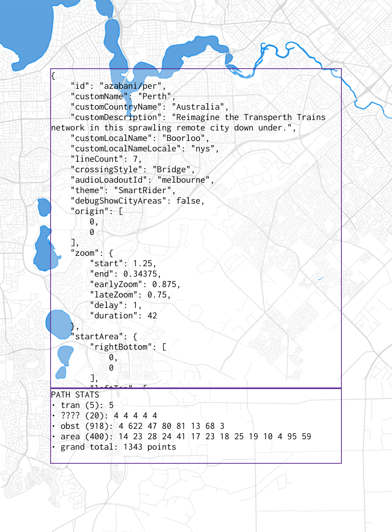Click the PATH STATS heading
This screenshot has height=532, width=392.
75,395
